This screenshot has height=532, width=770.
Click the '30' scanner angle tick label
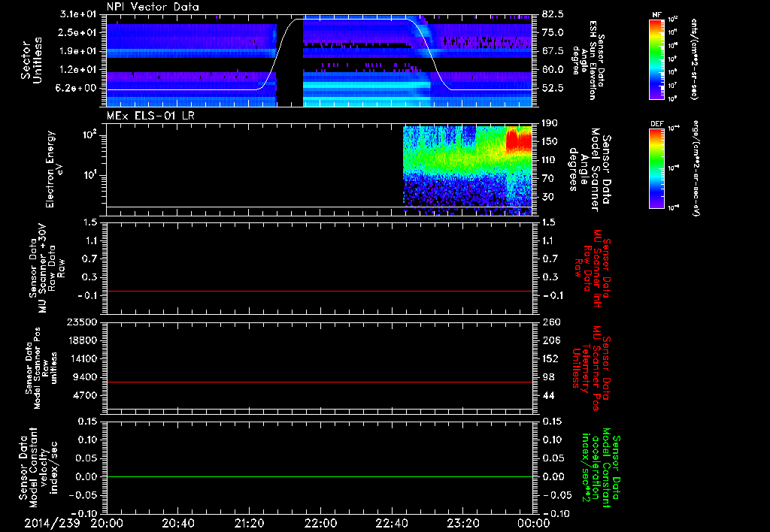[x=548, y=197]
